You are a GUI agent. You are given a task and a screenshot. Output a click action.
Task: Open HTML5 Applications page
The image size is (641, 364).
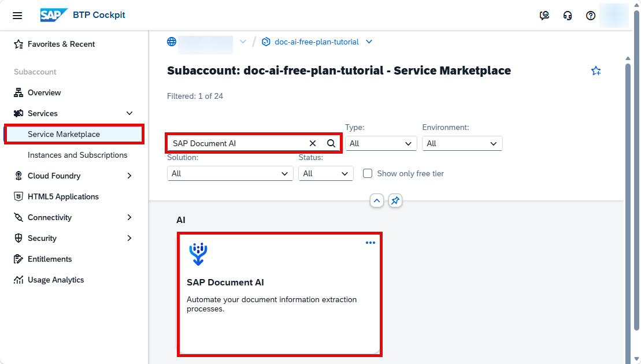63,196
